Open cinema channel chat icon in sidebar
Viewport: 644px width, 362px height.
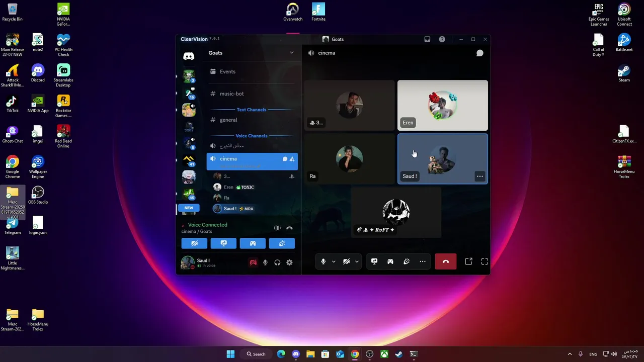285,159
